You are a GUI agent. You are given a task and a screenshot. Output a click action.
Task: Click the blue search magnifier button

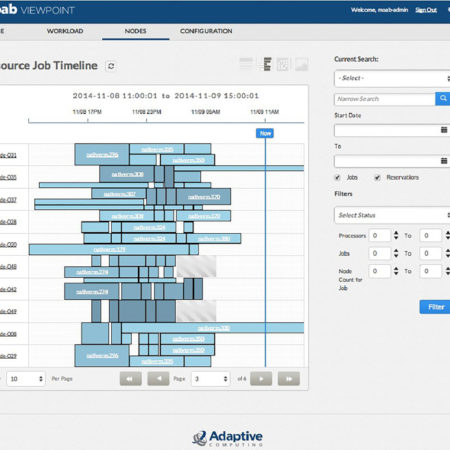(443, 99)
